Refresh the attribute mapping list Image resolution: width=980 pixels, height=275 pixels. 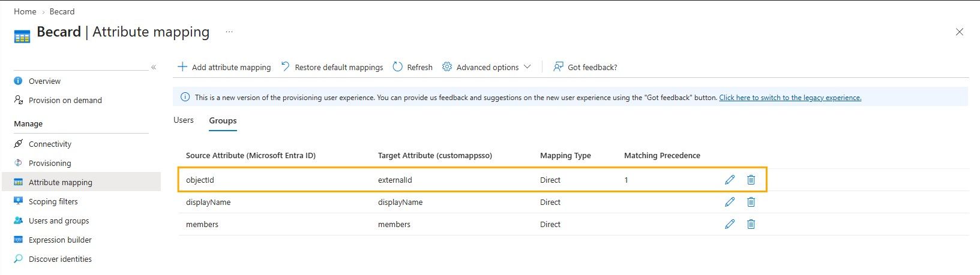[412, 67]
